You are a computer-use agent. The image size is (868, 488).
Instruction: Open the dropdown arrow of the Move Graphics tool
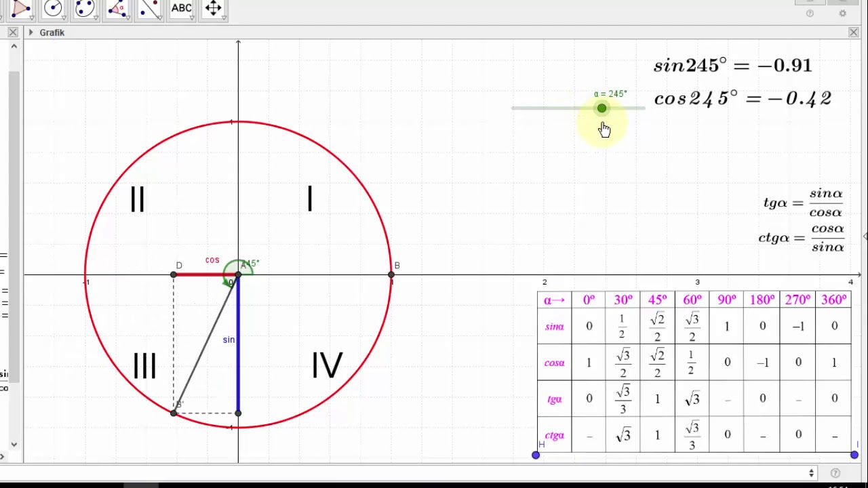click(x=222, y=18)
